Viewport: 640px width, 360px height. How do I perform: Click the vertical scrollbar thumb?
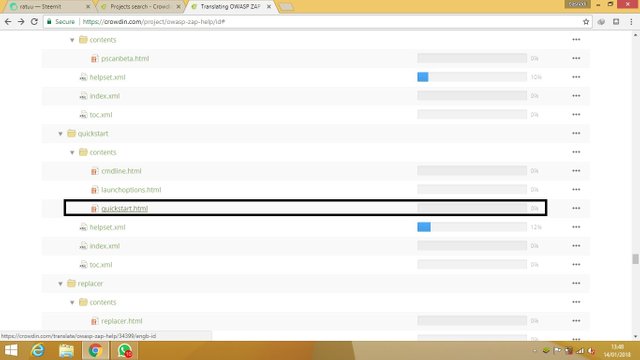pyautogui.click(x=636, y=259)
